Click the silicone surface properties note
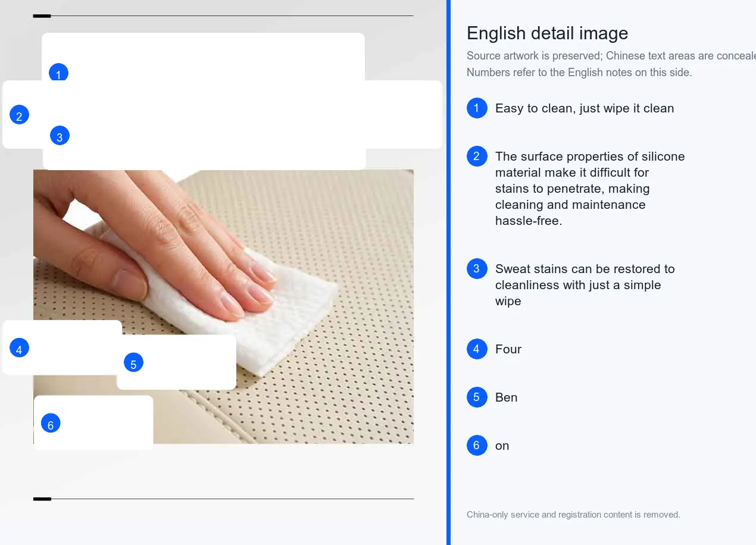 pos(590,189)
